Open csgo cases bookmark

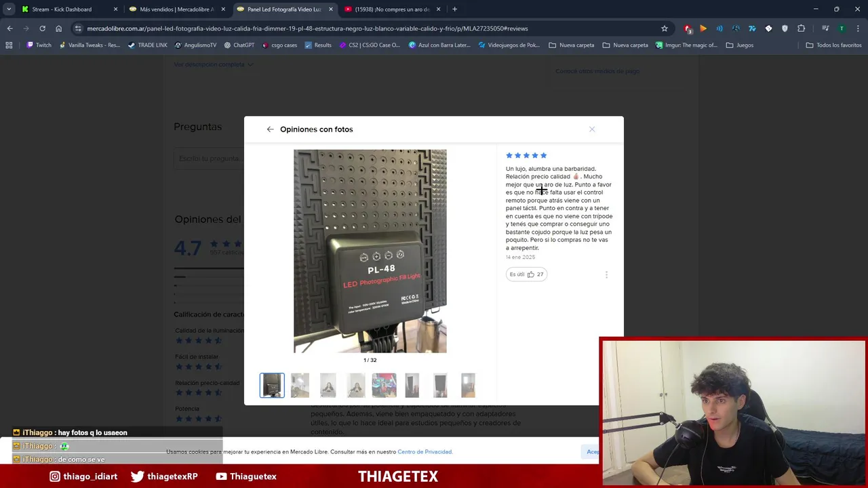pyautogui.click(x=279, y=45)
